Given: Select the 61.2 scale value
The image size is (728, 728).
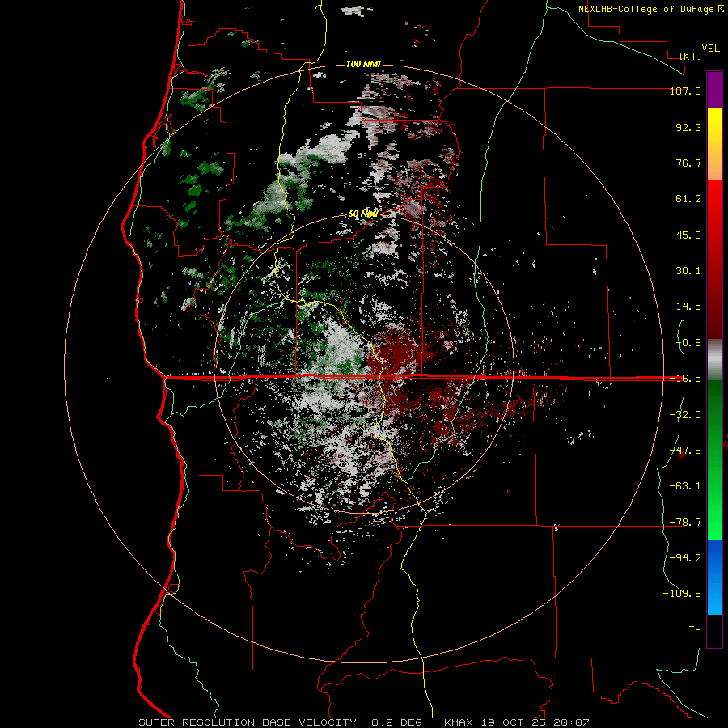Looking at the screenshot, I should (688, 199).
